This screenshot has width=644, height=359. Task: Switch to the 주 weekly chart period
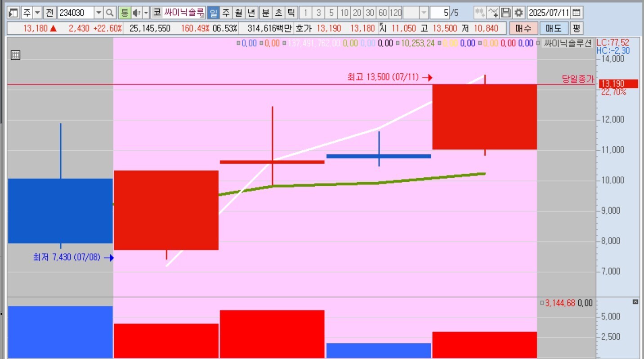tap(226, 13)
